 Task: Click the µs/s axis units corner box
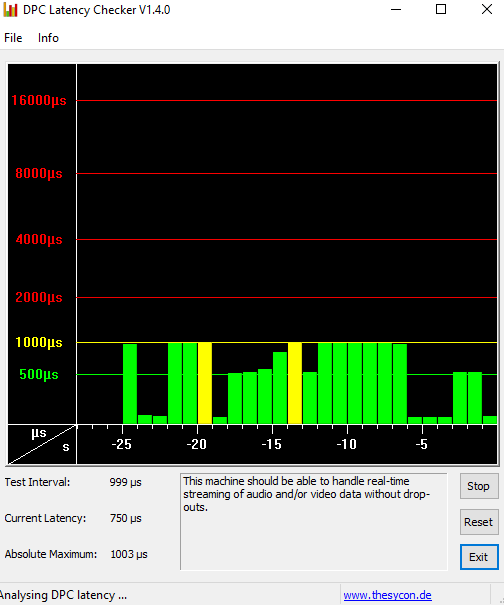pos(42,444)
